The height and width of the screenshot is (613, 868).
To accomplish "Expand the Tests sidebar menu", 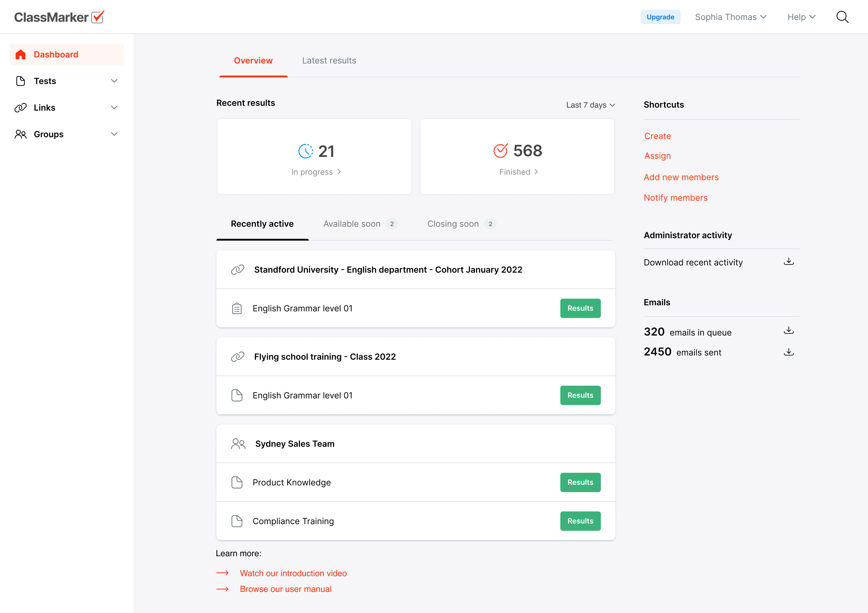I will click(x=114, y=81).
